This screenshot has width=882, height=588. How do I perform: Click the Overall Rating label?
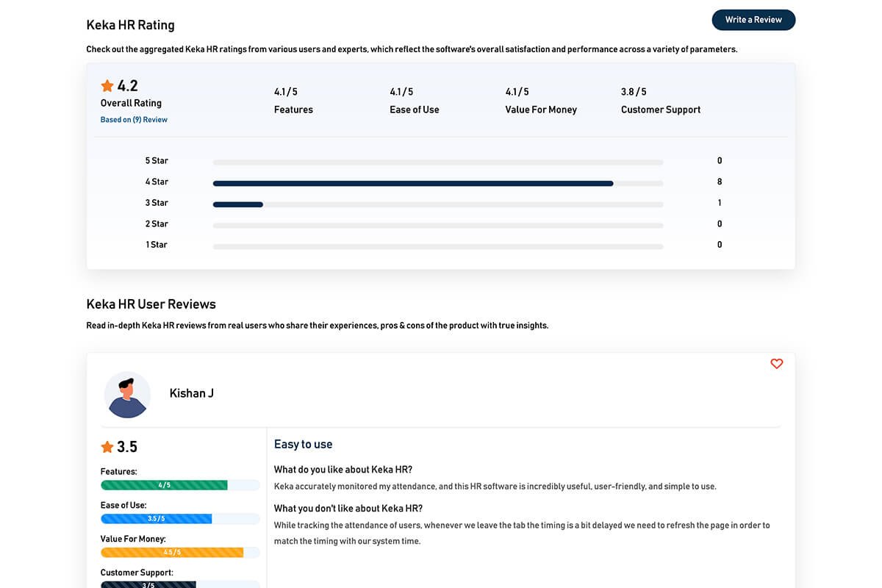(x=131, y=103)
